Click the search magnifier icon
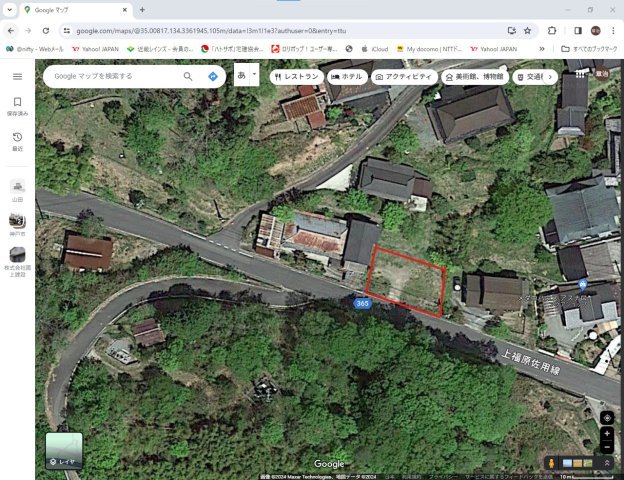The height and width of the screenshot is (480, 624). click(188, 76)
